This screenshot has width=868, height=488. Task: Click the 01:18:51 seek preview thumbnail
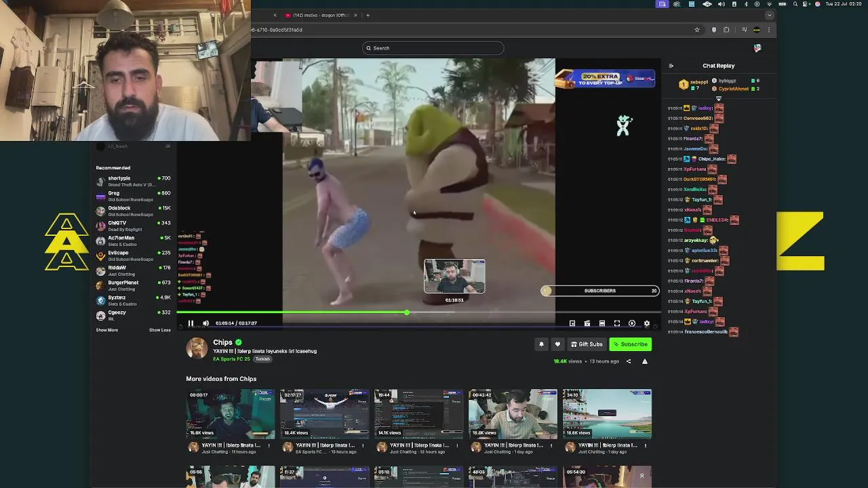(454, 277)
